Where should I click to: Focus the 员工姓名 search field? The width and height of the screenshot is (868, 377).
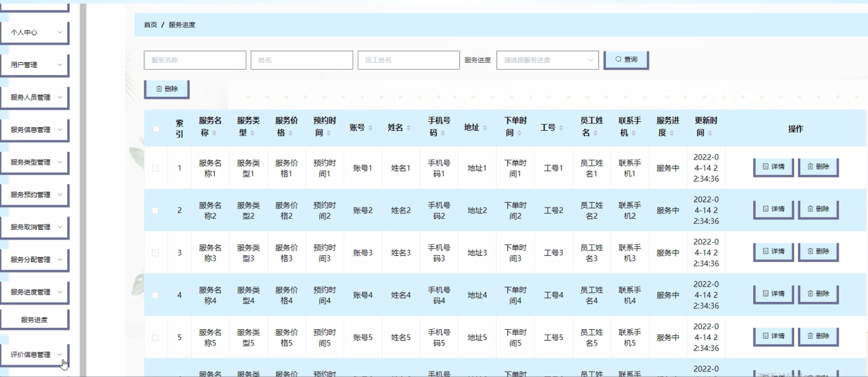pos(409,60)
